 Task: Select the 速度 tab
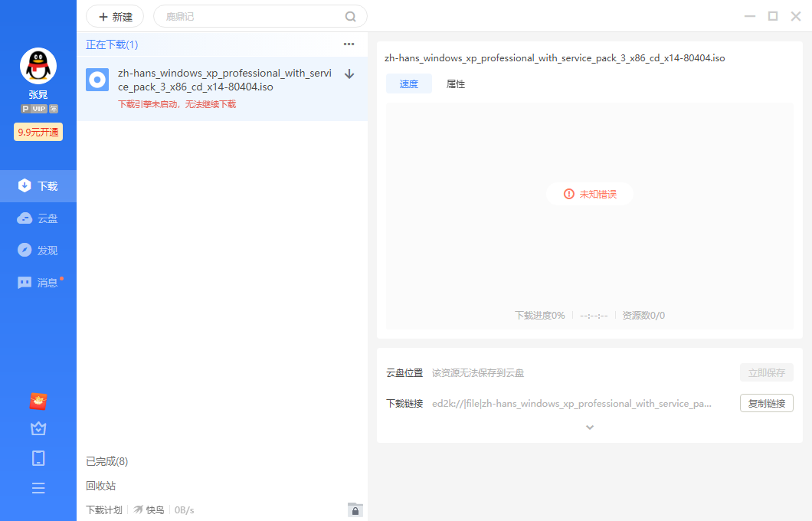(x=409, y=84)
